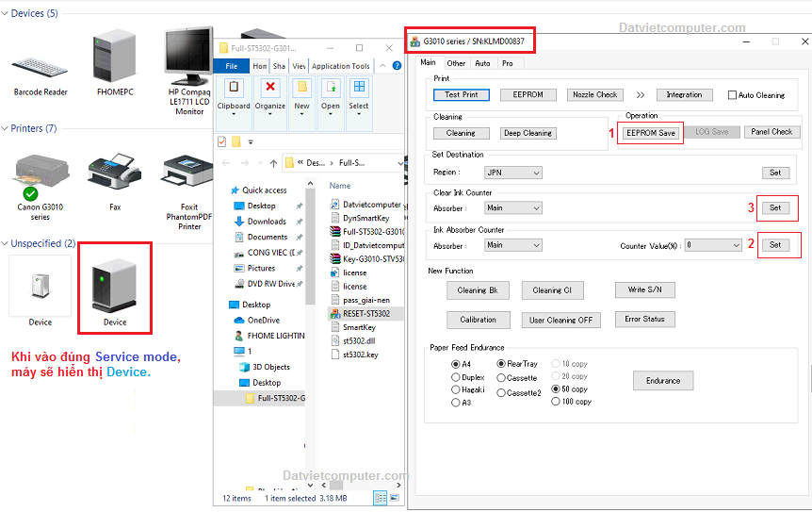Click the EEPROM Save button
The height and width of the screenshot is (512, 812).
pos(651,133)
